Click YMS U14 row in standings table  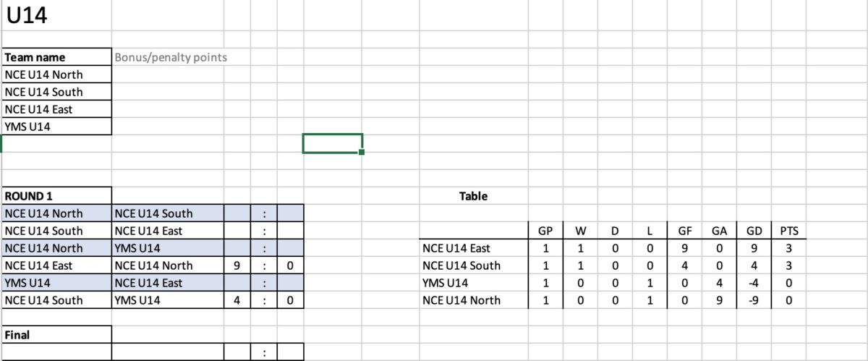click(x=613, y=283)
